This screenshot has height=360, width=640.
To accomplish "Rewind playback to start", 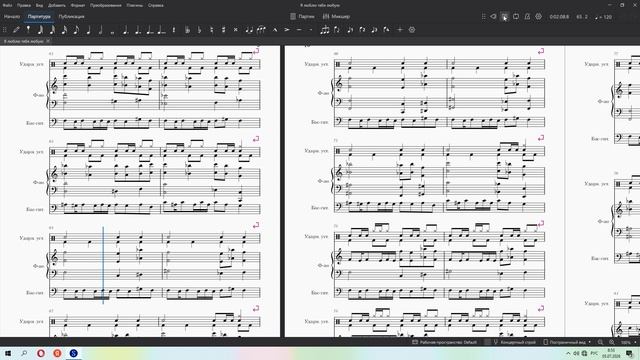I will point(493,17).
